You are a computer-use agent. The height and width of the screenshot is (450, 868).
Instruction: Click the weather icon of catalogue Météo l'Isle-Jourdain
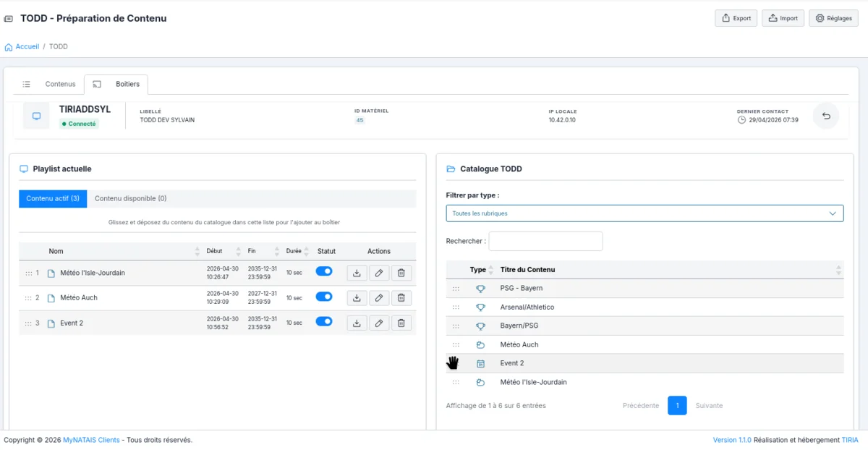click(x=480, y=382)
